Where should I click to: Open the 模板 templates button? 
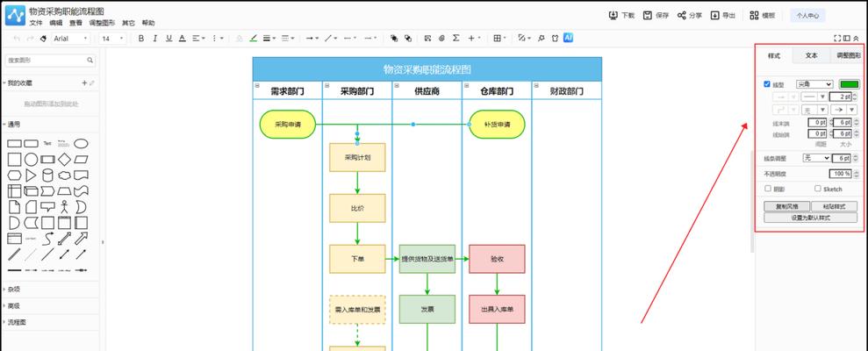(763, 16)
